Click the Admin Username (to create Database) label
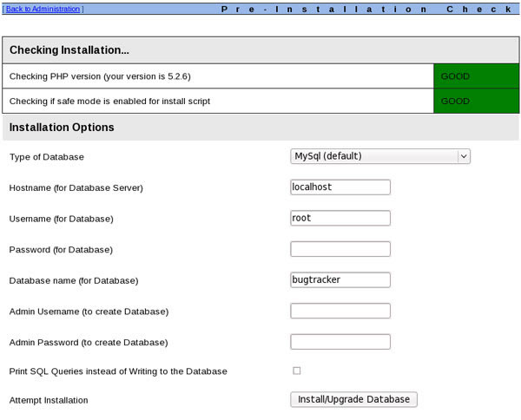 (x=89, y=312)
